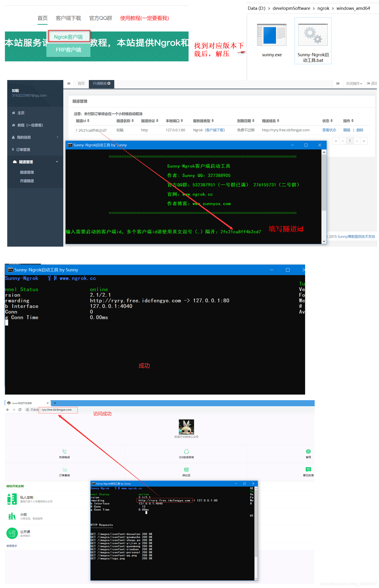
Task: Click the left double-arrow tab scroller
Action: 69,84
